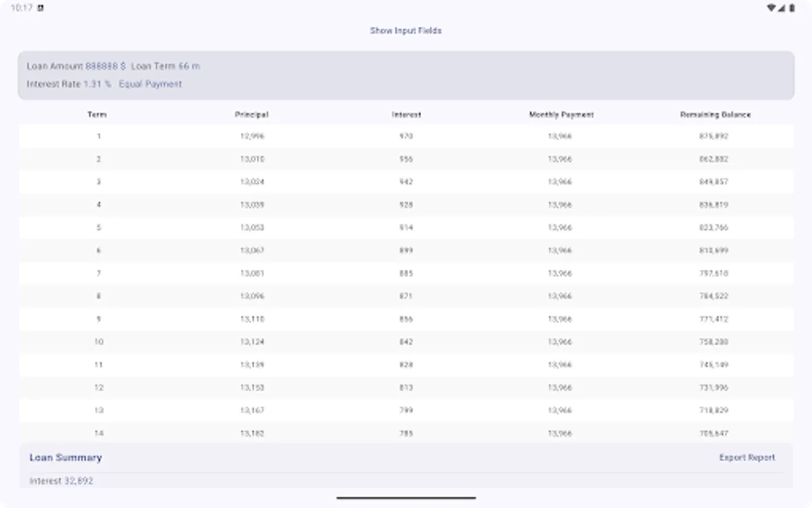Tap remaining balance 862,882

tap(714, 159)
